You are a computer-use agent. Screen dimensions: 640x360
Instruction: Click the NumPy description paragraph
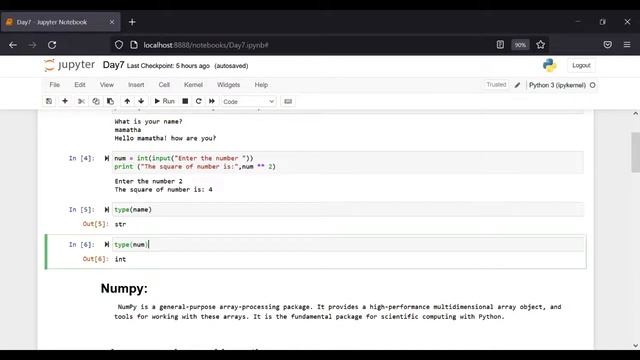click(338, 311)
